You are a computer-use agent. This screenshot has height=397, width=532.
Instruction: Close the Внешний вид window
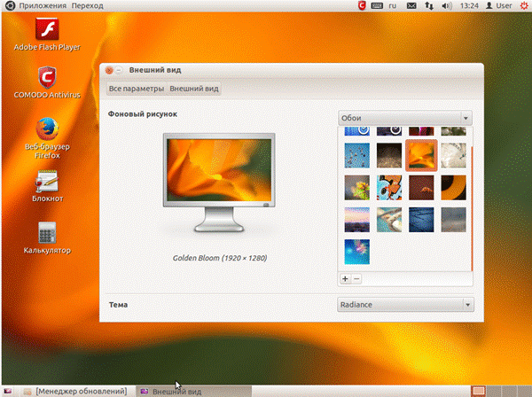[x=109, y=70]
